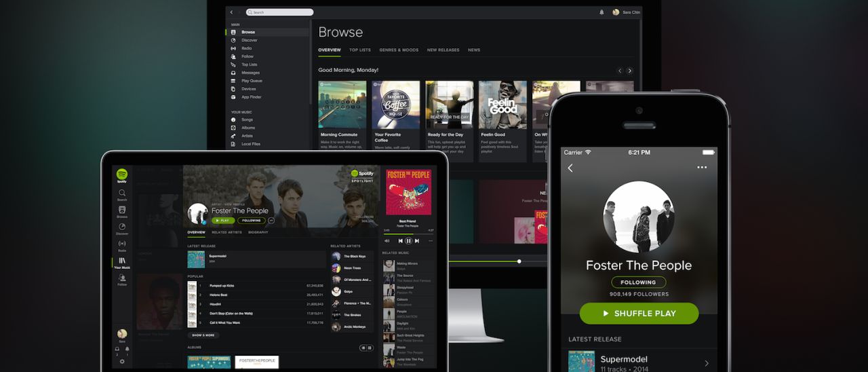
Task: Open settings gear on the tablet
Action: [122, 361]
